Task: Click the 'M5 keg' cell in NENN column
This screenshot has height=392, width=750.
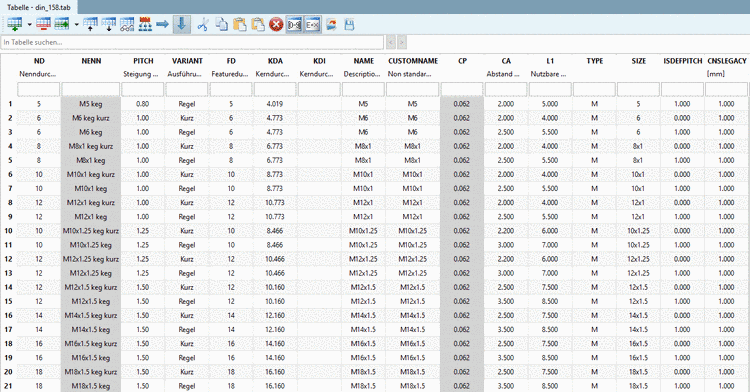Action: pos(91,104)
